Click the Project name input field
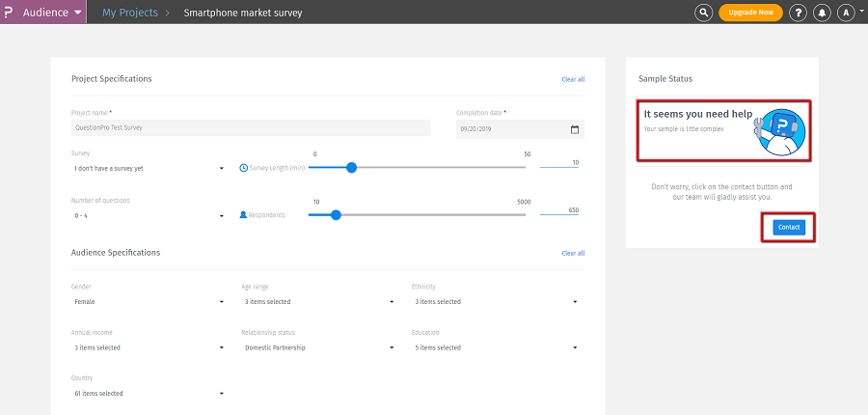The image size is (868, 415). (x=251, y=127)
